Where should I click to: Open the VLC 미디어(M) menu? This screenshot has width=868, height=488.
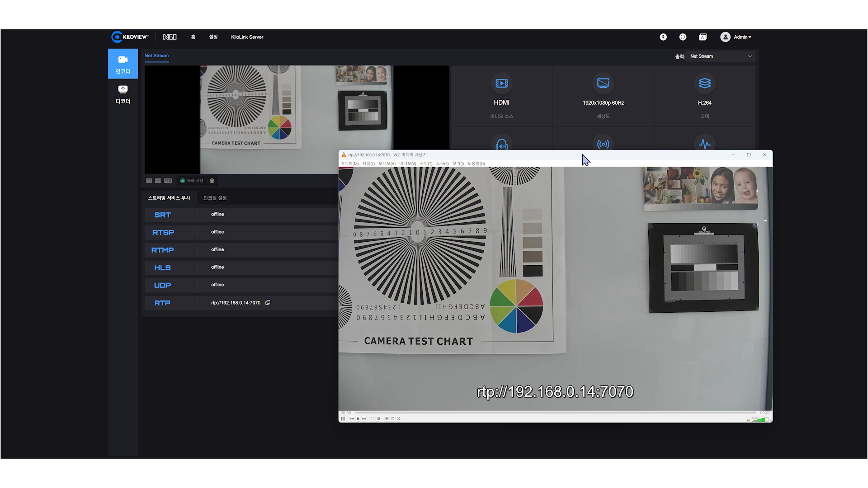click(x=349, y=164)
